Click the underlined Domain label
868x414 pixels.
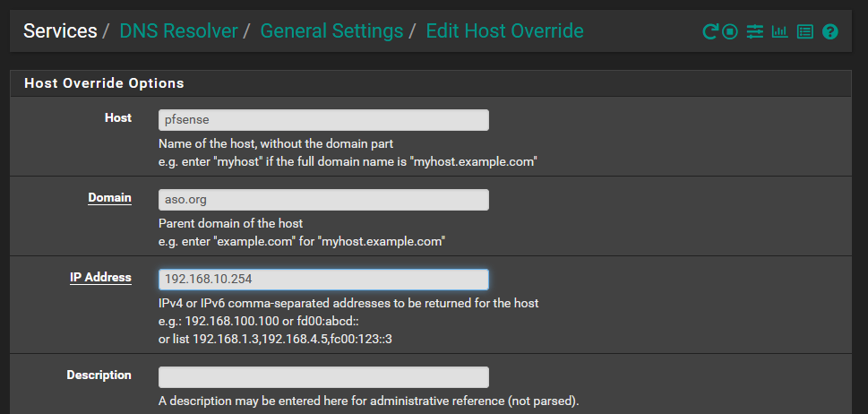[x=109, y=198]
